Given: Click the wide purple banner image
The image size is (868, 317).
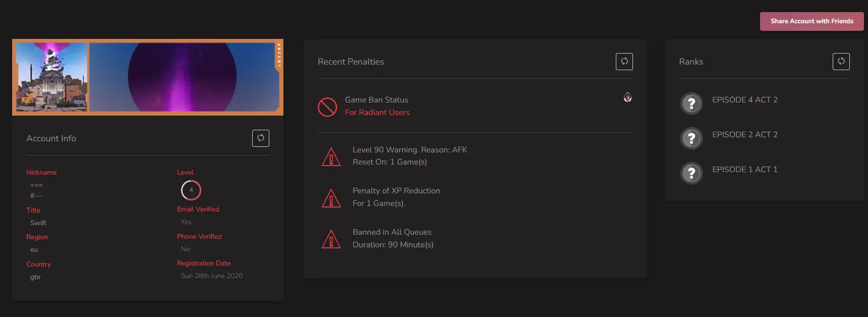Looking at the screenshot, I should click(184, 77).
